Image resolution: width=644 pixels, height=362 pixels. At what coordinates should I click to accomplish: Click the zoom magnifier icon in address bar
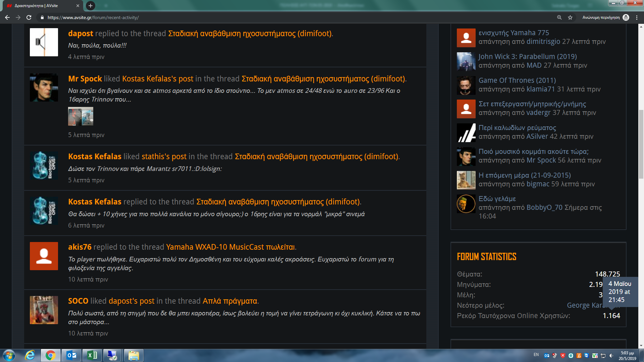click(x=559, y=17)
